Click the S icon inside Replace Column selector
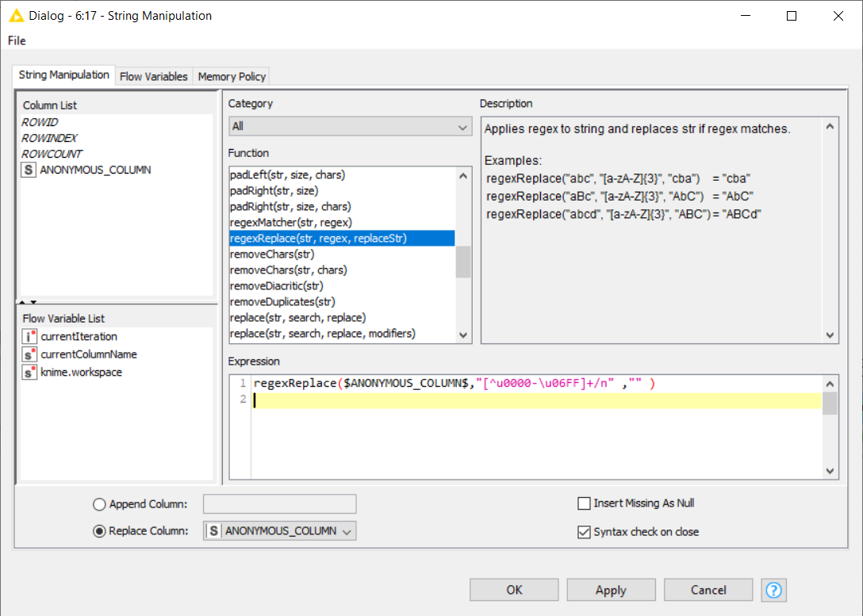 213,530
